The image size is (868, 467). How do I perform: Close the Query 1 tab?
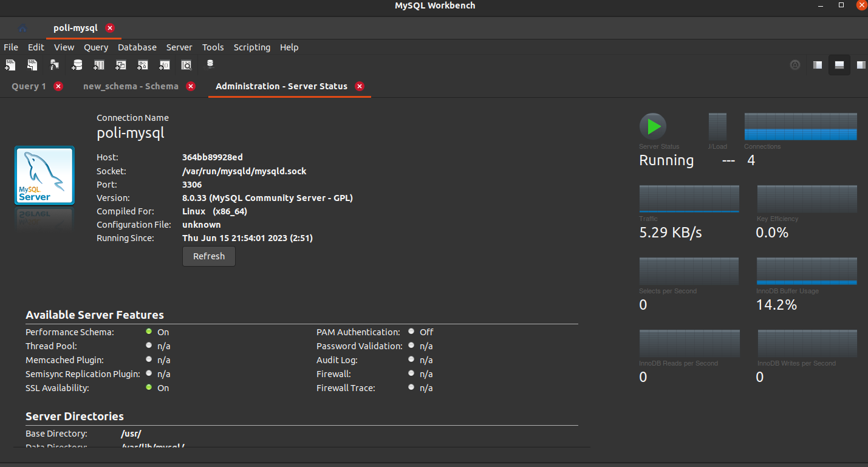point(58,86)
